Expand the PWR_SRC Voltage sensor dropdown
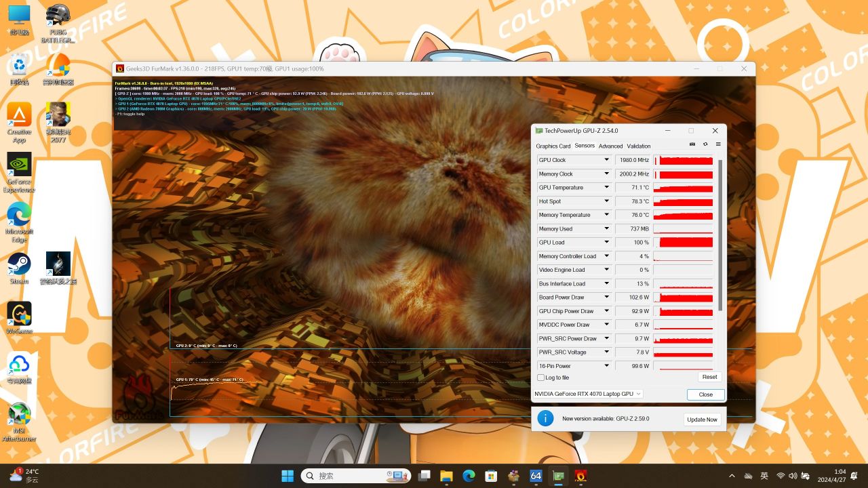 tap(607, 352)
